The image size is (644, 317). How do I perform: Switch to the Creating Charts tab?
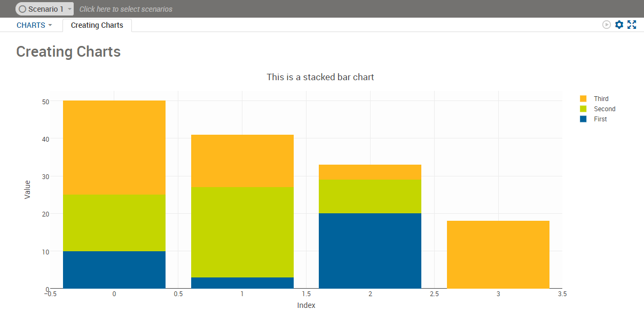point(97,25)
